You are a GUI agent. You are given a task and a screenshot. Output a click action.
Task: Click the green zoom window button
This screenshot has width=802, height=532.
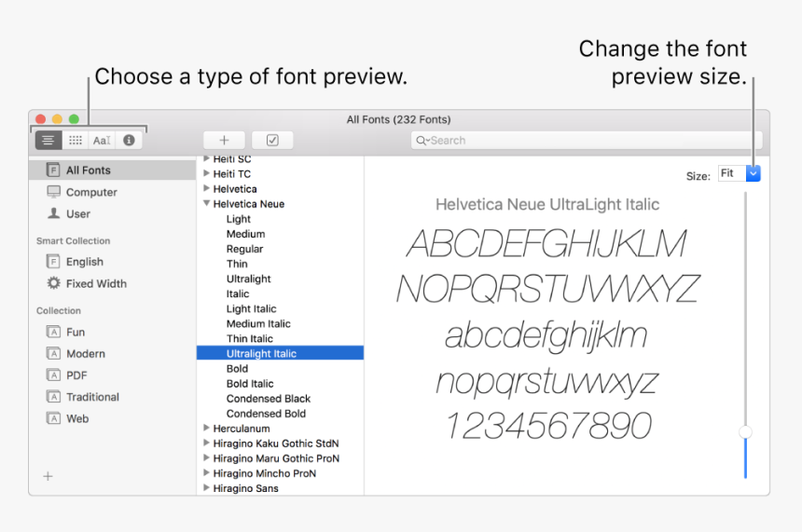click(x=75, y=119)
